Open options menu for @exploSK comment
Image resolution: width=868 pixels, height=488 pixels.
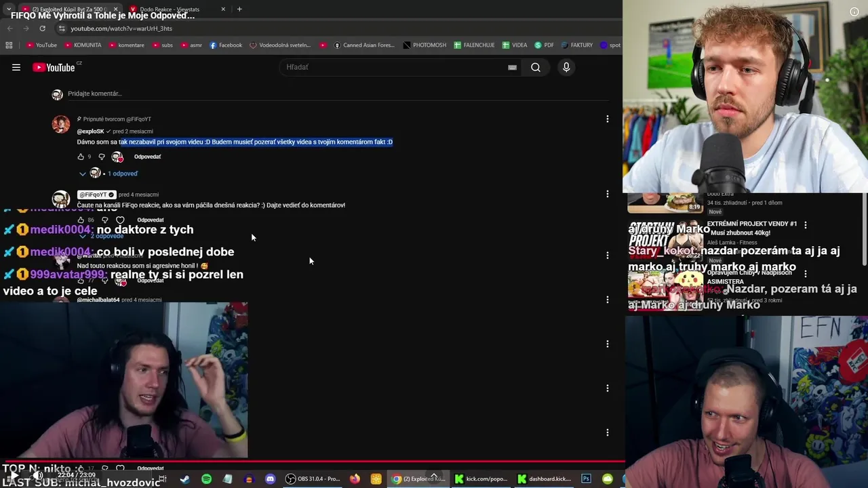(607, 119)
